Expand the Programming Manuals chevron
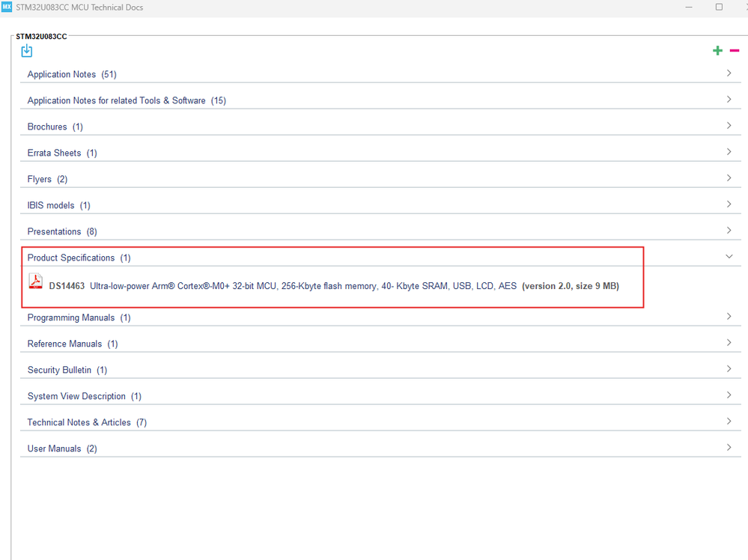Viewport: 748px width, 560px height. [x=729, y=316]
